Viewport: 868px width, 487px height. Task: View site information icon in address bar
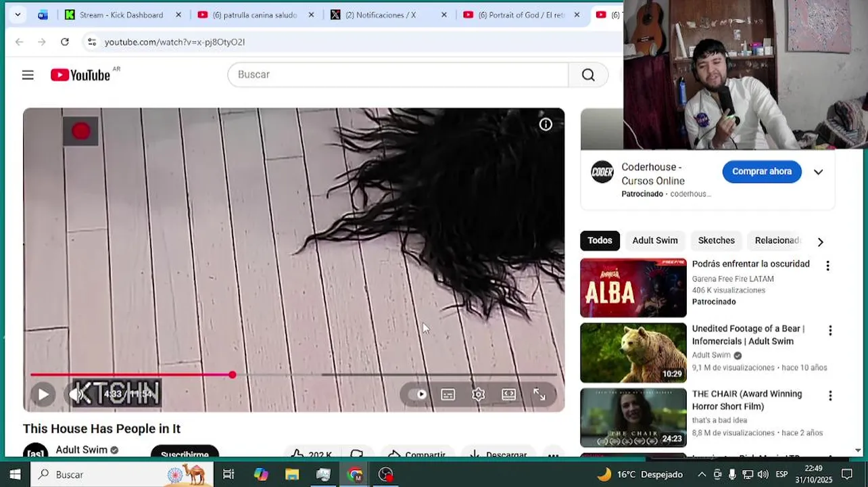click(x=92, y=42)
